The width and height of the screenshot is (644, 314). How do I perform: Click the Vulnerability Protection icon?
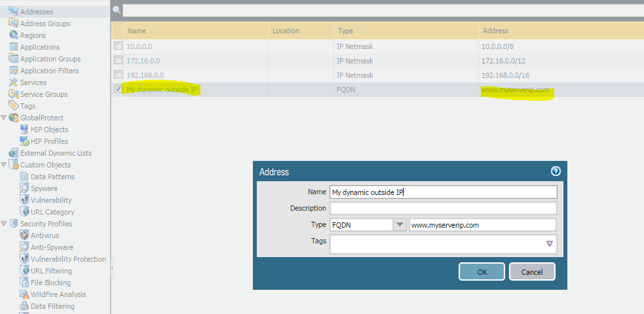click(x=24, y=259)
